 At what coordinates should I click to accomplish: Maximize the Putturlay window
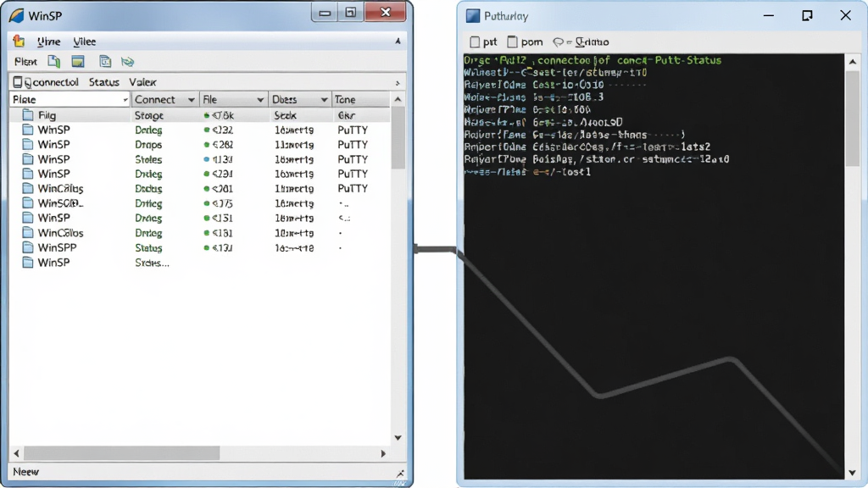point(807,15)
